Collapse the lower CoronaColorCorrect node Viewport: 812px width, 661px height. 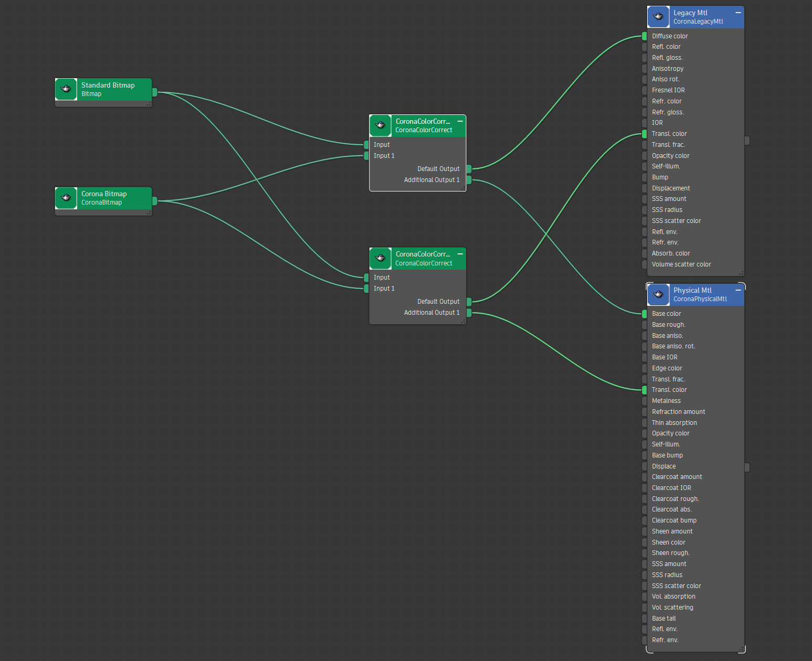pyautogui.click(x=460, y=254)
